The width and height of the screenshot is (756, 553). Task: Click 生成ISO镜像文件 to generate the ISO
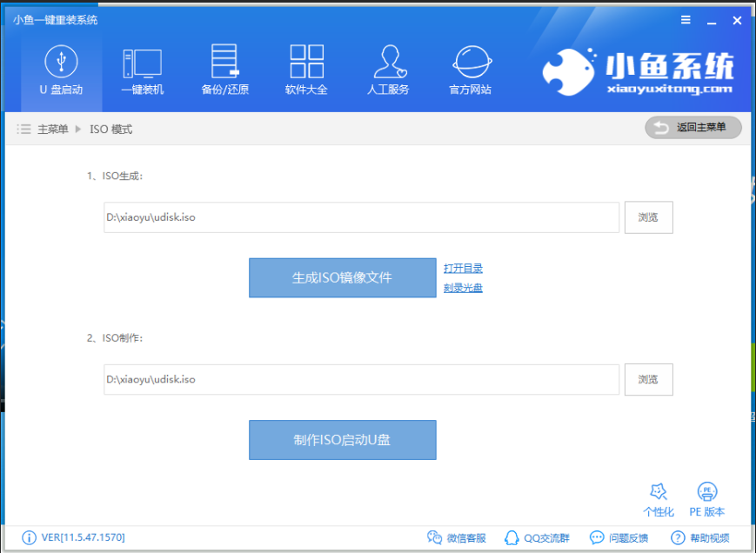point(342,278)
